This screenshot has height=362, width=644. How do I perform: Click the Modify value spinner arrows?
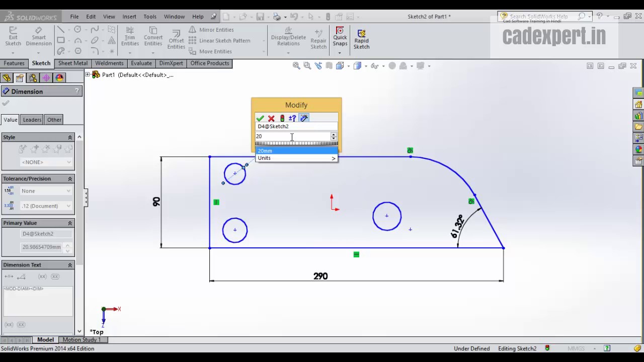click(x=334, y=136)
